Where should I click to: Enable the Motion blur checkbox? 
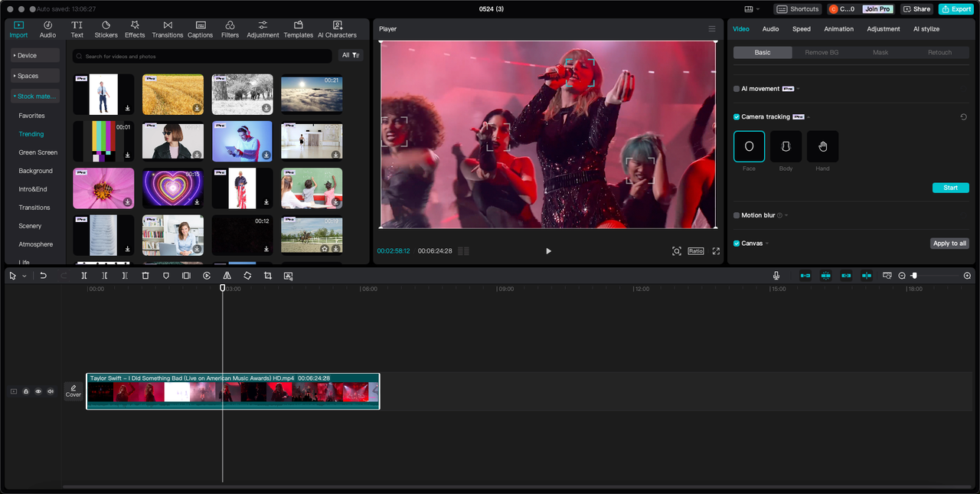pyautogui.click(x=737, y=216)
